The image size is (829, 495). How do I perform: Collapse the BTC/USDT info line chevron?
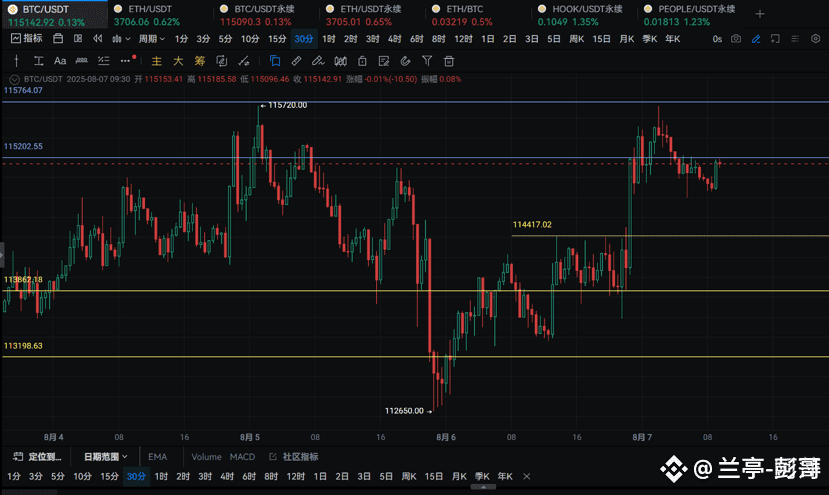pyautogui.click(x=15, y=79)
